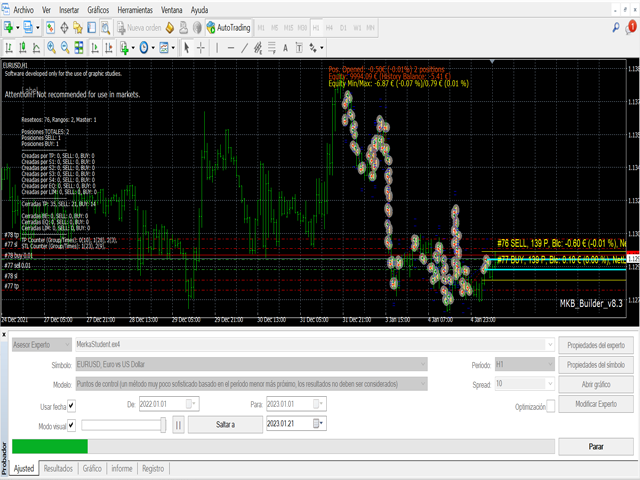Select the text A tool

[x=285, y=48]
